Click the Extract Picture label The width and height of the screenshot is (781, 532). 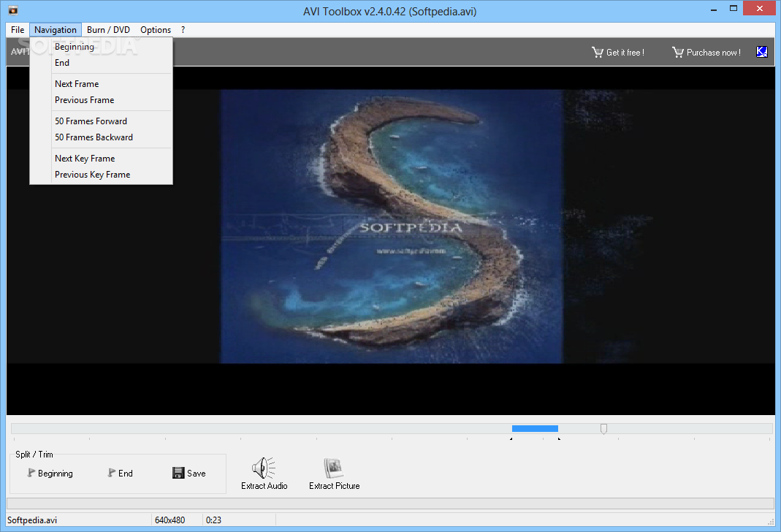334,486
